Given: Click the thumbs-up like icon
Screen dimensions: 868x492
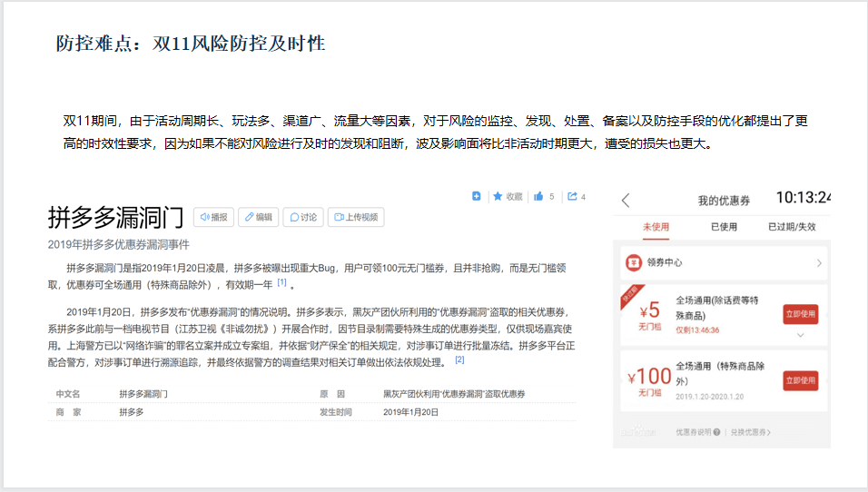Looking at the screenshot, I should (x=539, y=196).
